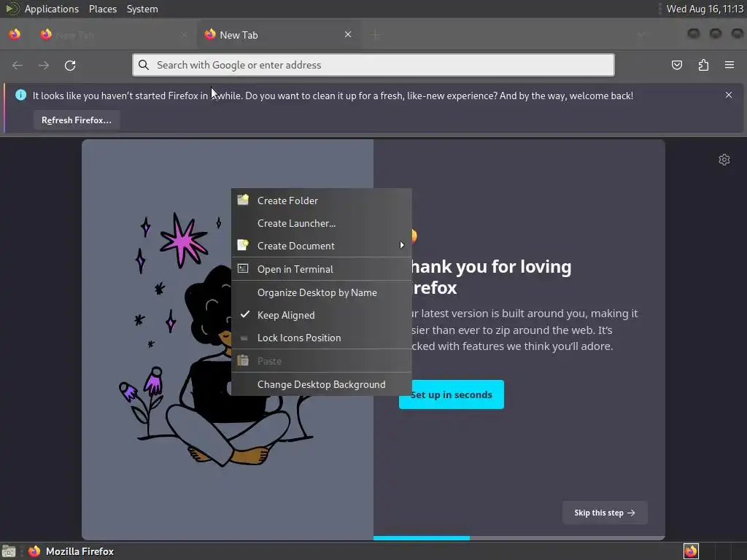Image resolution: width=747 pixels, height=560 pixels.
Task: Open the Save to Pocket icon
Action: pyautogui.click(x=677, y=65)
